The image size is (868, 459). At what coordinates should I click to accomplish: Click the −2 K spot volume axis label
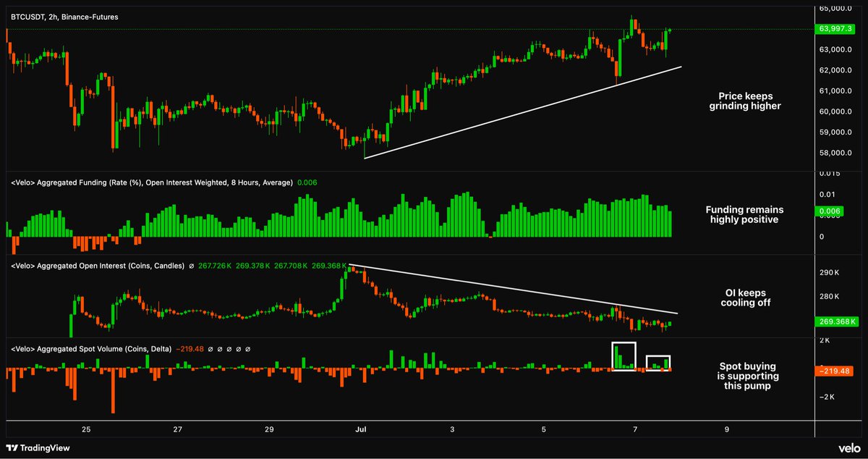(828, 397)
